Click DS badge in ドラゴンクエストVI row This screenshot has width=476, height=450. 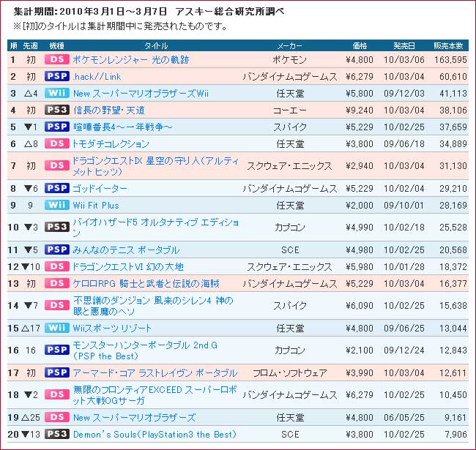click(57, 266)
